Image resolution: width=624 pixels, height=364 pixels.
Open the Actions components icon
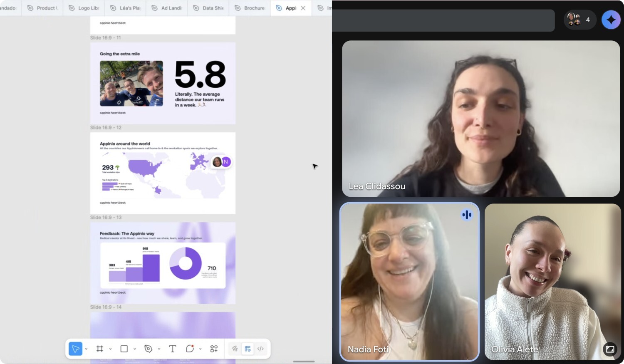214,349
